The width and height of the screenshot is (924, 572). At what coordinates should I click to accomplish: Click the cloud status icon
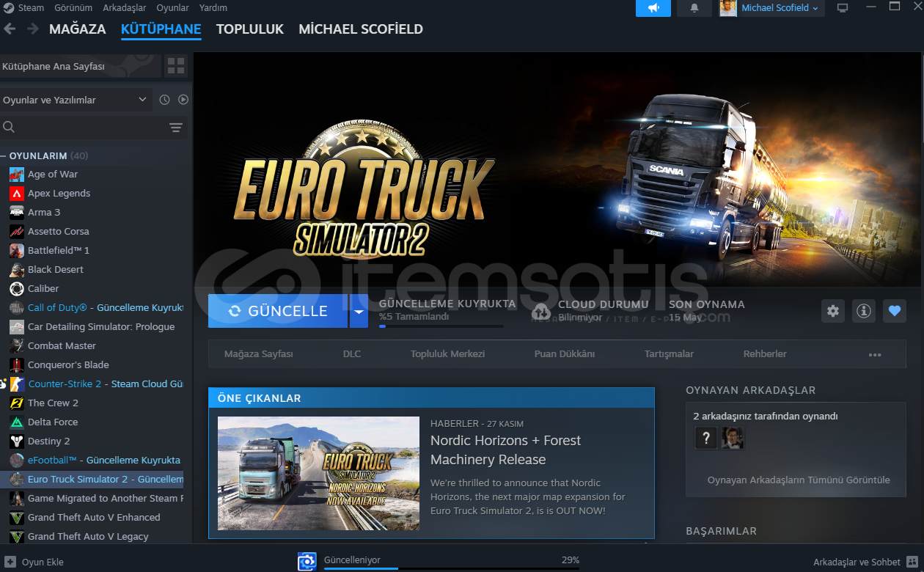541,311
